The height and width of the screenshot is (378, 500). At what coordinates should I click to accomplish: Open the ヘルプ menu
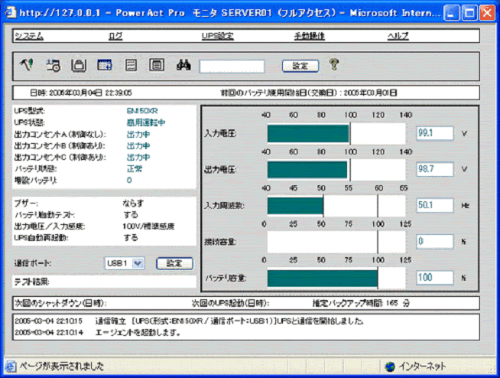398,36
